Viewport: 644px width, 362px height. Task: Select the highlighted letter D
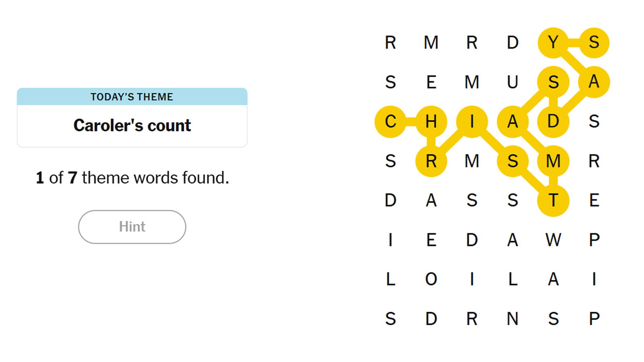click(553, 121)
